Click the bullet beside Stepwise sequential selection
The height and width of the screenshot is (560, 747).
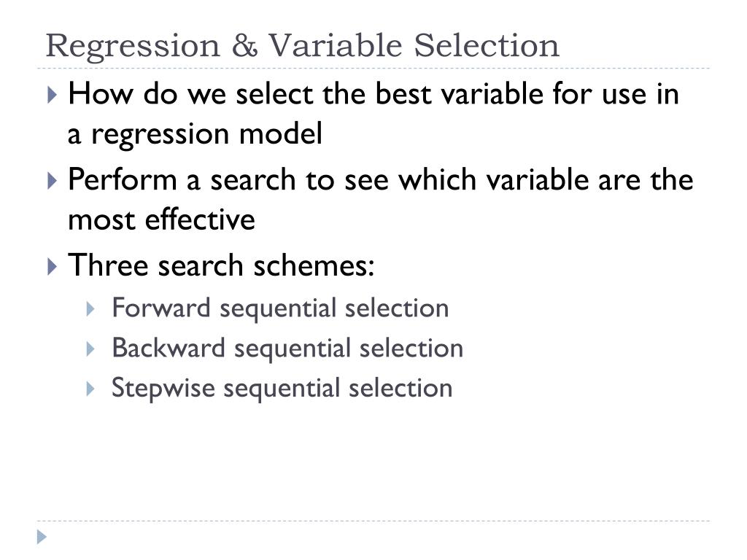pos(90,389)
